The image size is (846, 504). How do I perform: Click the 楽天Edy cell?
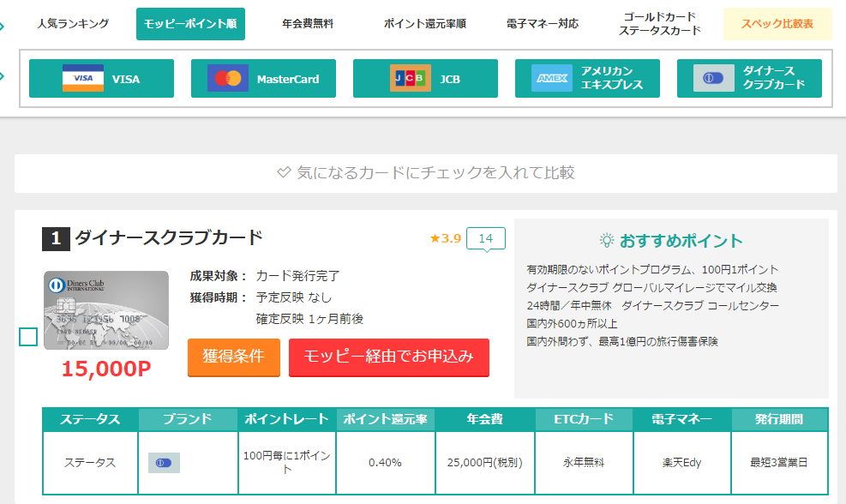(x=682, y=463)
